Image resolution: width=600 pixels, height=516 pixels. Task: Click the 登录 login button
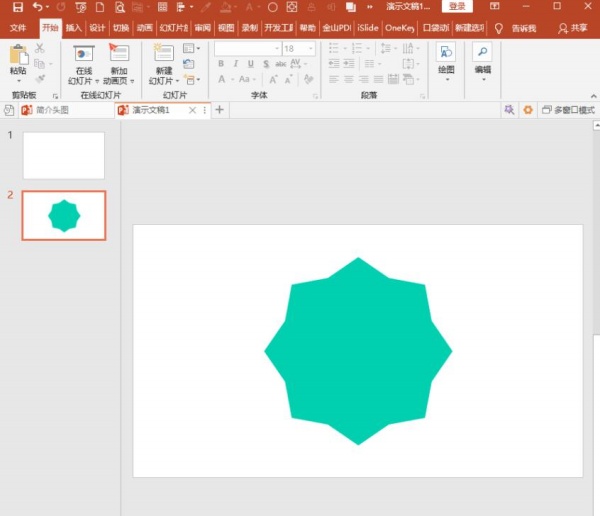coord(457,7)
